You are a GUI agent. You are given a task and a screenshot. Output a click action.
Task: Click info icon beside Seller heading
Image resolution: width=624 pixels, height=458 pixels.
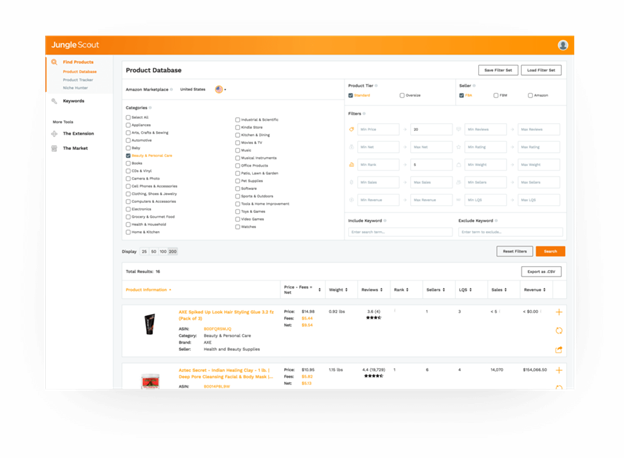tap(474, 86)
